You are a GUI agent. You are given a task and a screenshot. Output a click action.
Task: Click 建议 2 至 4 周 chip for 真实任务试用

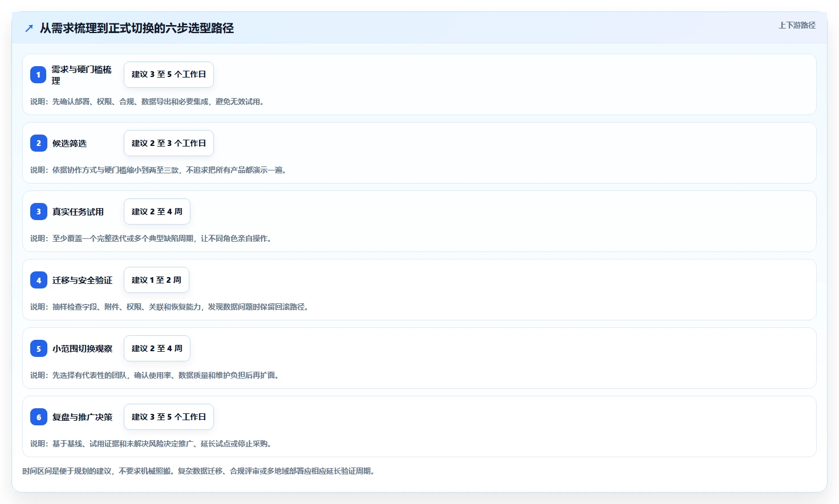pos(157,212)
